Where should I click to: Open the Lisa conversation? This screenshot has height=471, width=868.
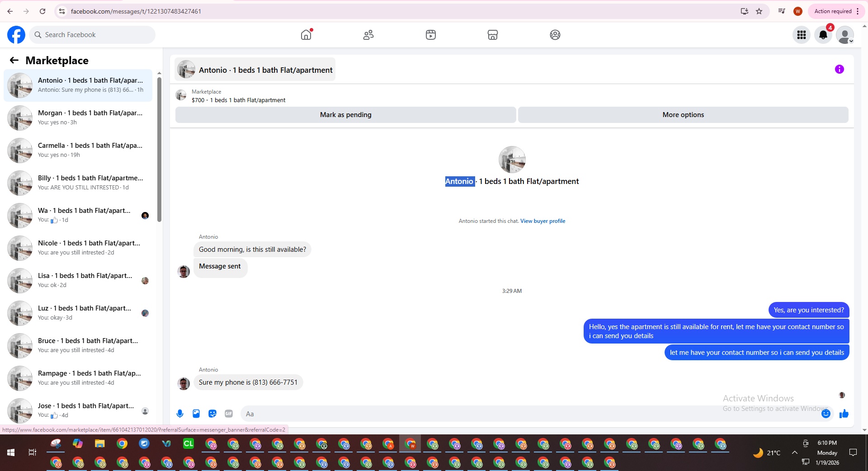tap(78, 280)
